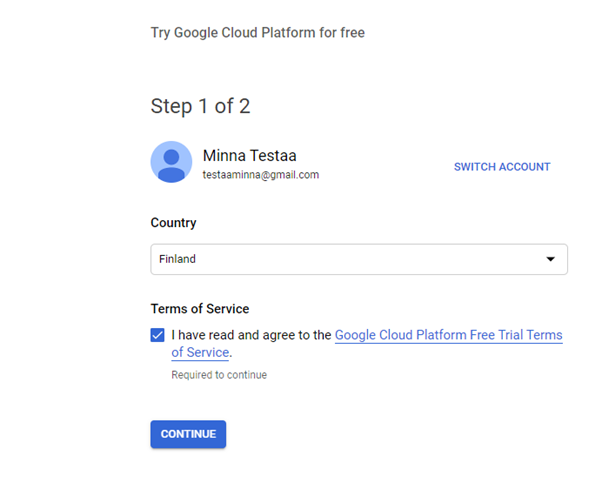Uncheck the Terms of Service agreement checkbox
602x503 pixels.
click(x=157, y=335)
